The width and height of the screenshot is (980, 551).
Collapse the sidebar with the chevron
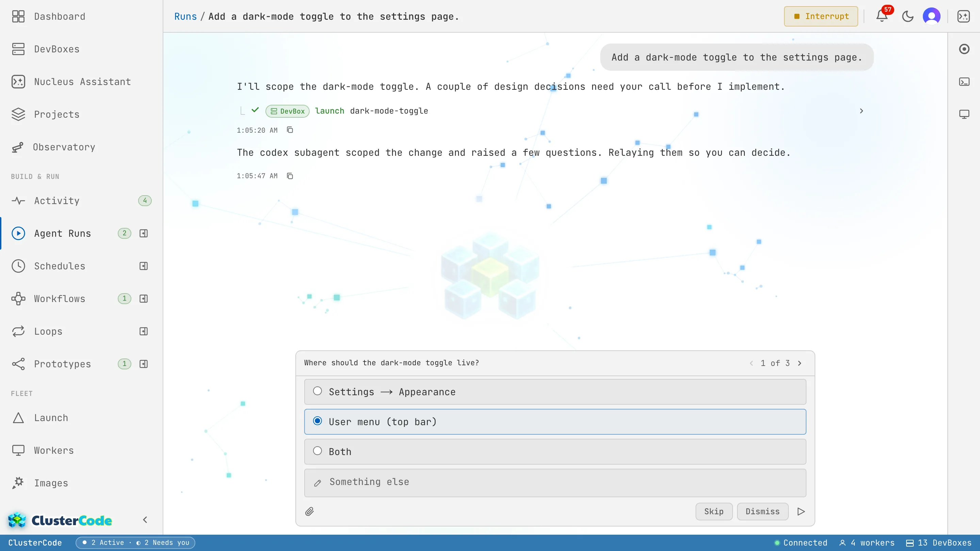pos(145,520)
